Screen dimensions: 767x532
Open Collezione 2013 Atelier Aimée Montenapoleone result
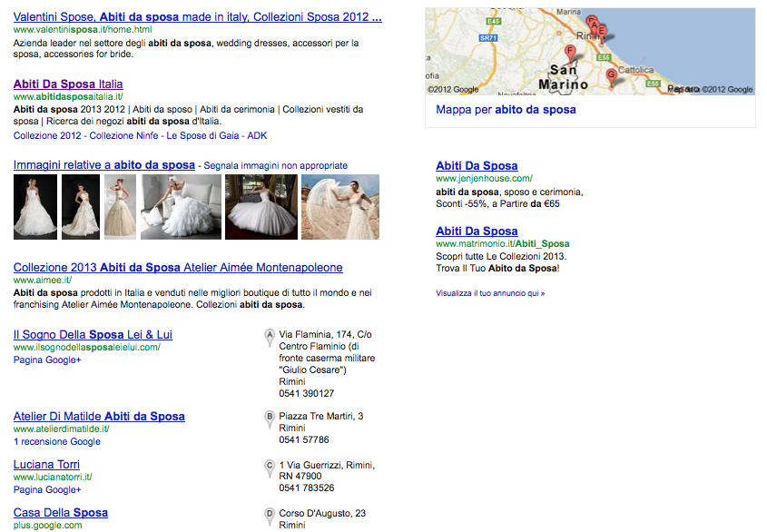pos(178,267)
